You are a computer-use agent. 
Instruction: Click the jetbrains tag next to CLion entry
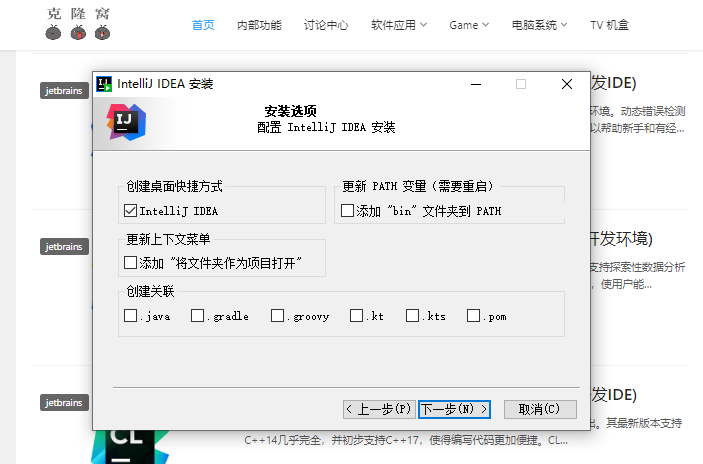[x=64, y=403]
